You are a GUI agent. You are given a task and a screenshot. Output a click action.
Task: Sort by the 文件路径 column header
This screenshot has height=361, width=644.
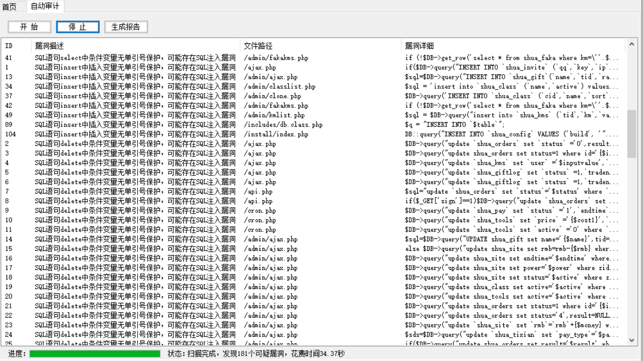[x=321, y=46]
